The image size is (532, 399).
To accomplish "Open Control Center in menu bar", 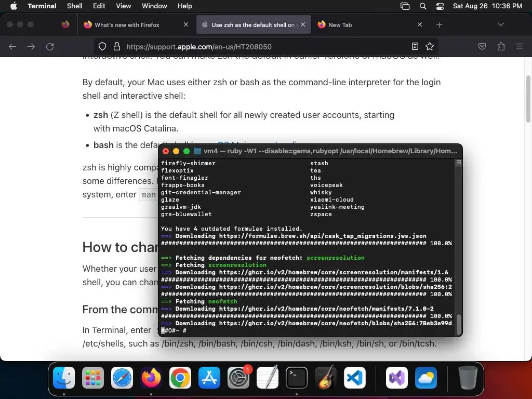I will tap(440, 6).
